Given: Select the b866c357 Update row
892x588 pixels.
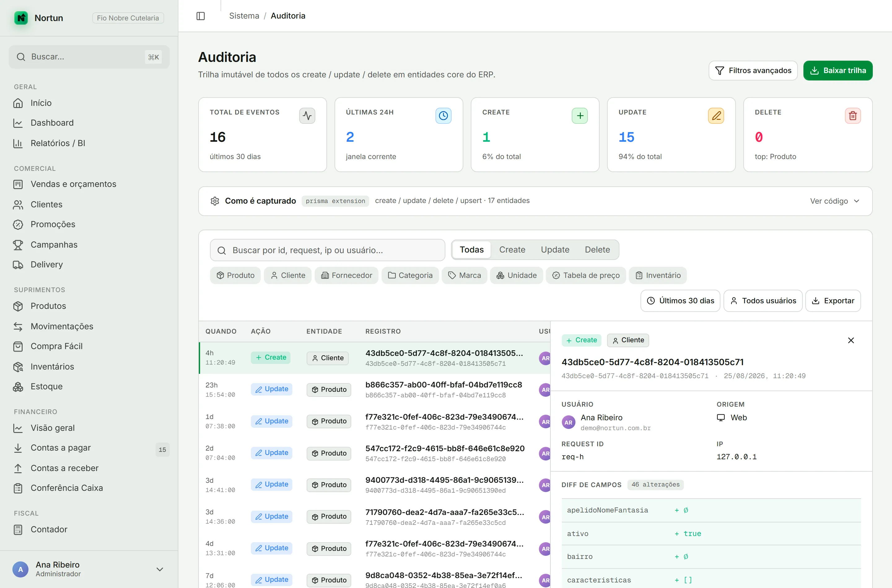Looking at the screenshot, I should tap(374, 390).
